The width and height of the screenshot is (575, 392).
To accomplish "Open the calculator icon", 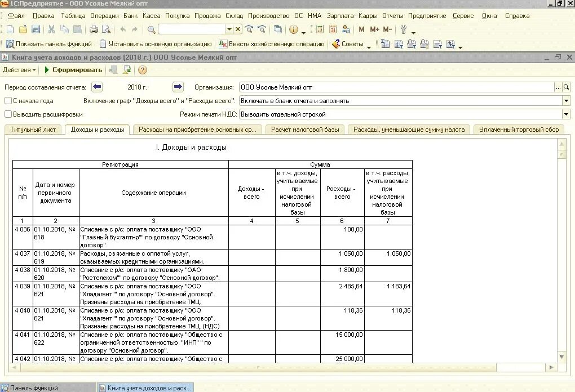I will point(320,29).
